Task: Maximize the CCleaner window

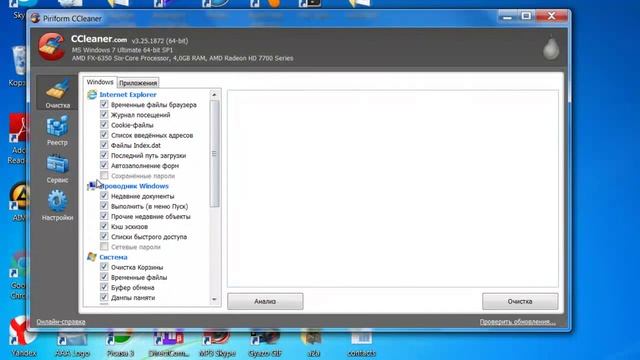Action: 526,16
